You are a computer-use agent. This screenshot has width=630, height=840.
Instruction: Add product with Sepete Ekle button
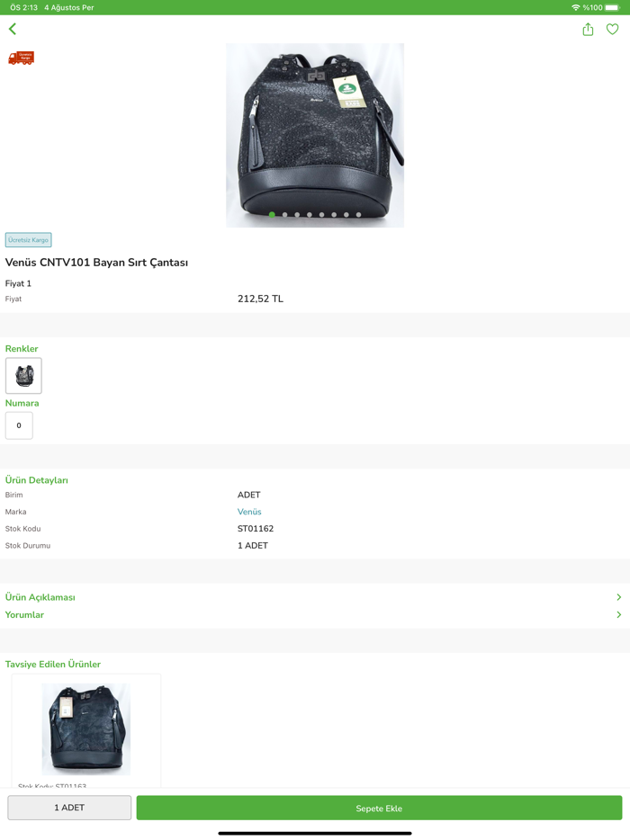tap(379, 808)
